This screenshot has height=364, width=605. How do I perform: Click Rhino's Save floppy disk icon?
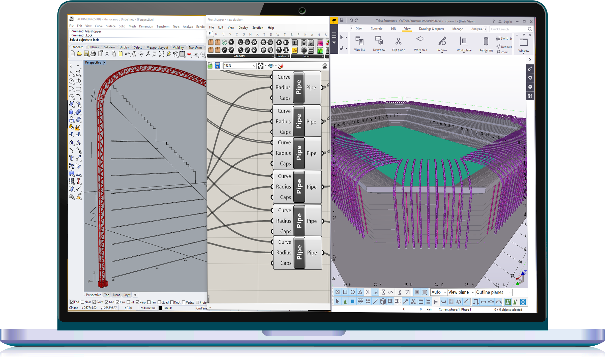tap(86, 54)
